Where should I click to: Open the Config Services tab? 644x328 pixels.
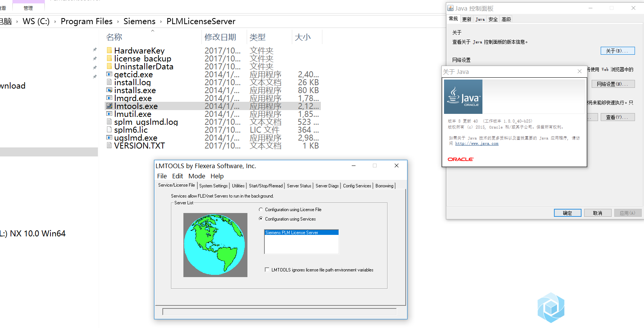point(357,186)
